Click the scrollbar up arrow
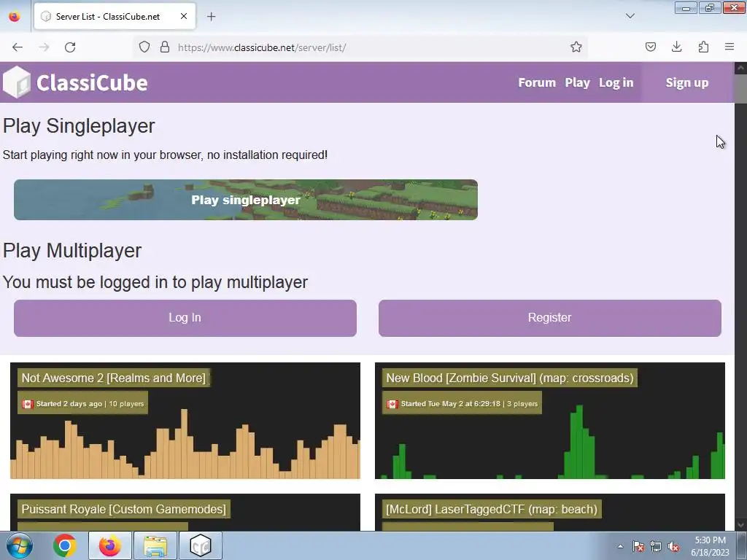This screenshot has width=747, height=560. tap(740, 68)
